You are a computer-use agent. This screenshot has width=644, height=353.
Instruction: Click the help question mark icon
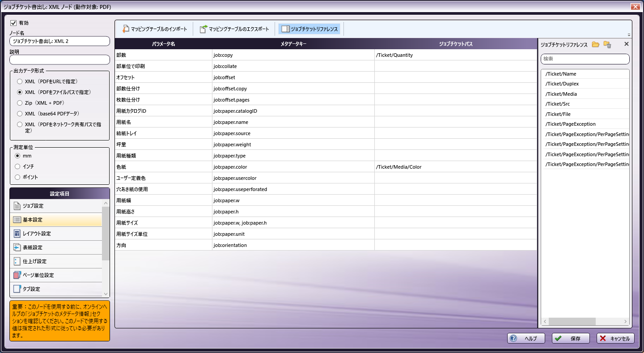[x=513, y=339]
